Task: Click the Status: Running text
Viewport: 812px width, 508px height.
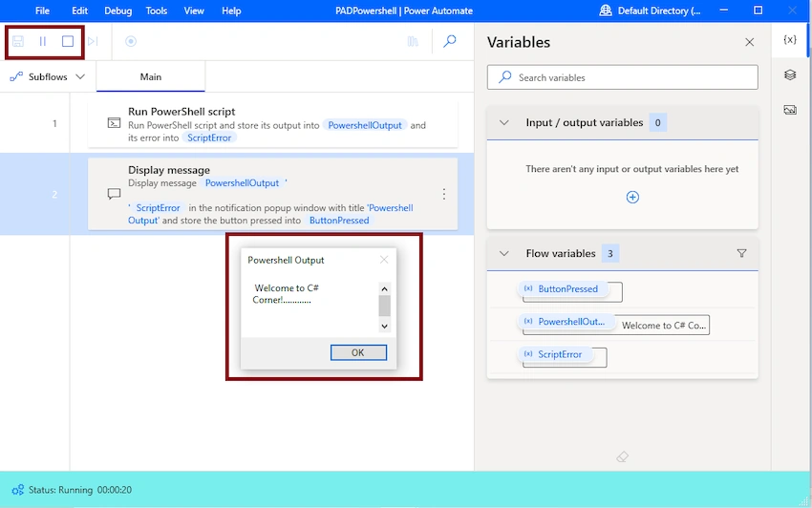Action: click(x=60, y=490)
